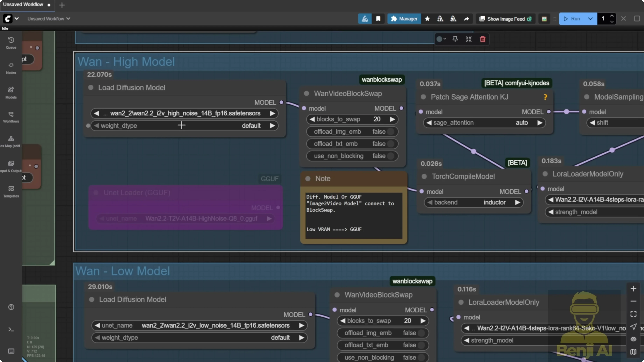Start the workflow with the Run button
Image resolution: width=644 pixels, height=362 pixels.
coord(574,19)
